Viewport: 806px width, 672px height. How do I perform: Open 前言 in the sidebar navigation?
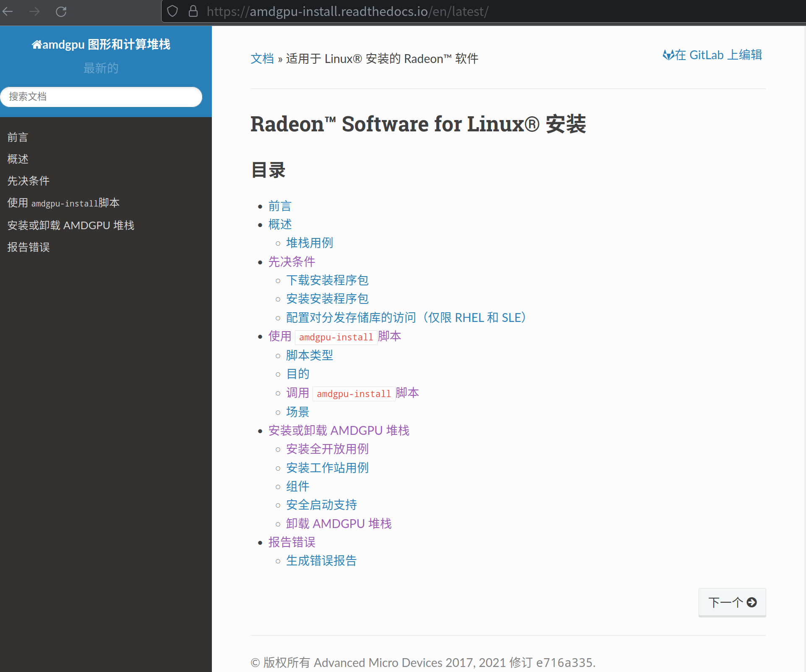tap(18, 137)
